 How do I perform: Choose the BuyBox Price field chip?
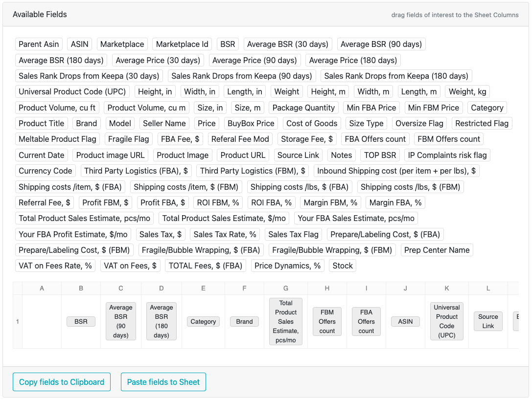tap(251, 123)
